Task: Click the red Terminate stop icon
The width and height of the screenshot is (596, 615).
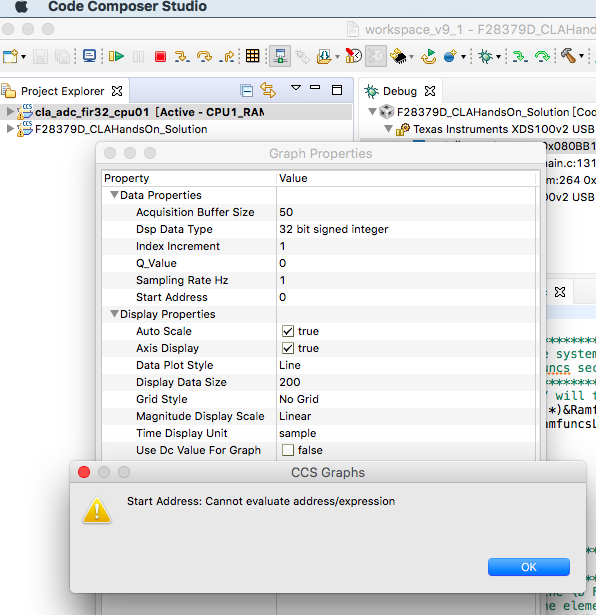Action: [160, 57]
